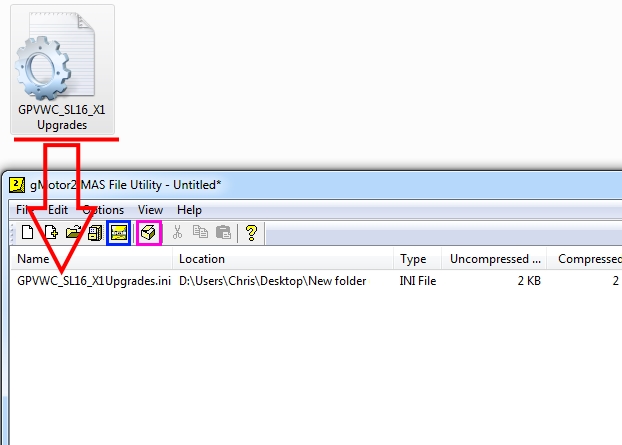Select the GPVWC_SL16_X1Upgrades.ini file row
Viewport: 622px width, 445px height.
coord(317,281)
